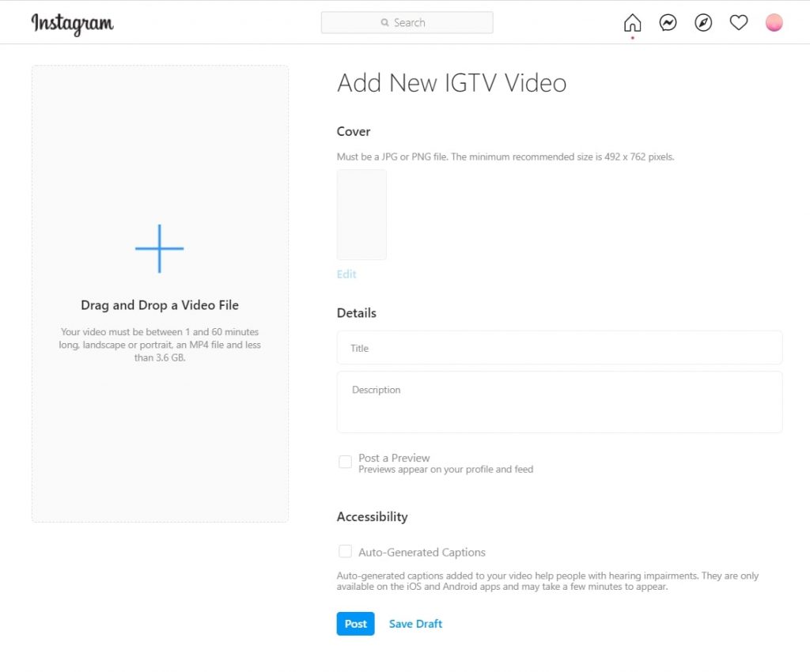The height and width of the screenshot is (672, 810).
Task: Click 'Drag and Drop a Video File' text
Action: click(160, 305)
